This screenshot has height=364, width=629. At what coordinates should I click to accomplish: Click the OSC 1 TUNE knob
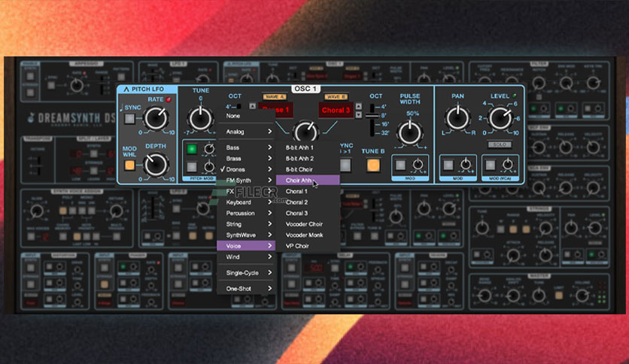[x=200, y=118]
